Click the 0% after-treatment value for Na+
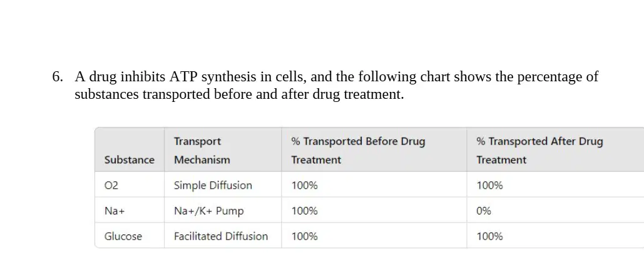This screenshot has height=267, width=644. pos(484,211)
